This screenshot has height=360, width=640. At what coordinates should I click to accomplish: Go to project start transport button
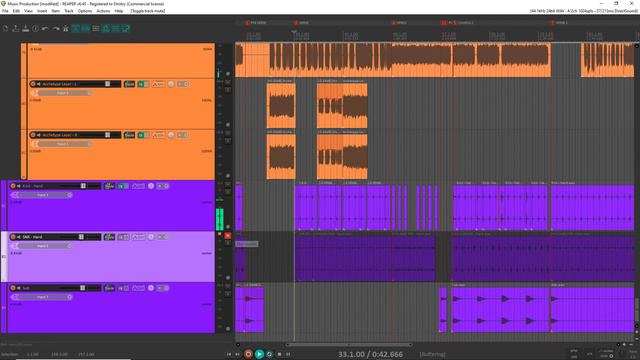(229, 354)
